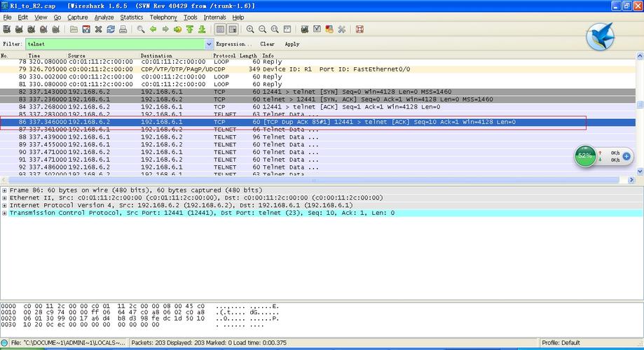
Task: Close the capture file with X icon
Action: click(x=99, y=29)
